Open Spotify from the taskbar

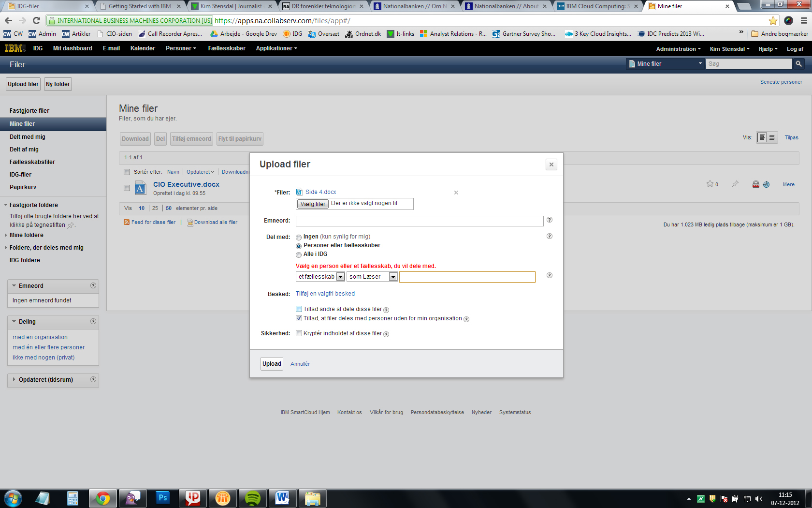tap(252, 498)
